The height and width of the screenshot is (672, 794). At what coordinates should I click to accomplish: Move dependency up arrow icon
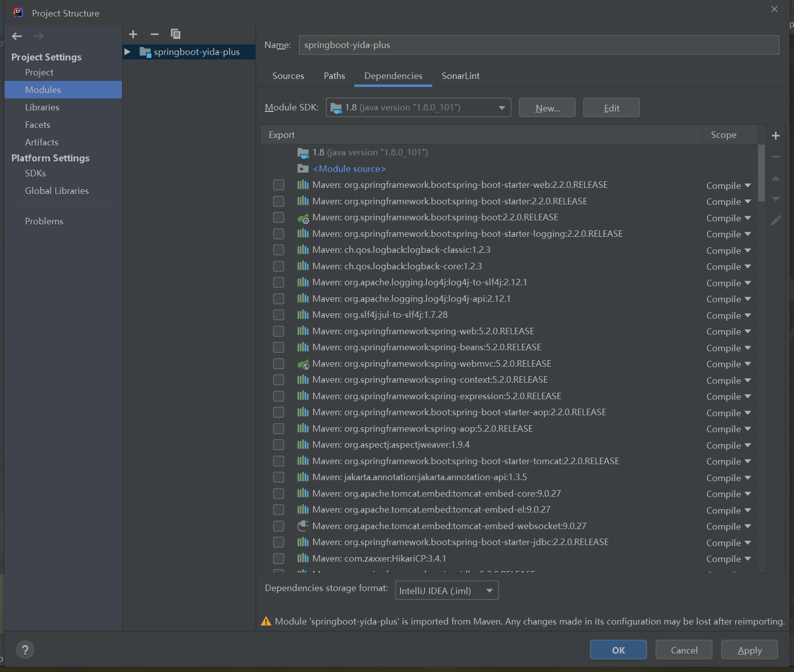[776, 178]
